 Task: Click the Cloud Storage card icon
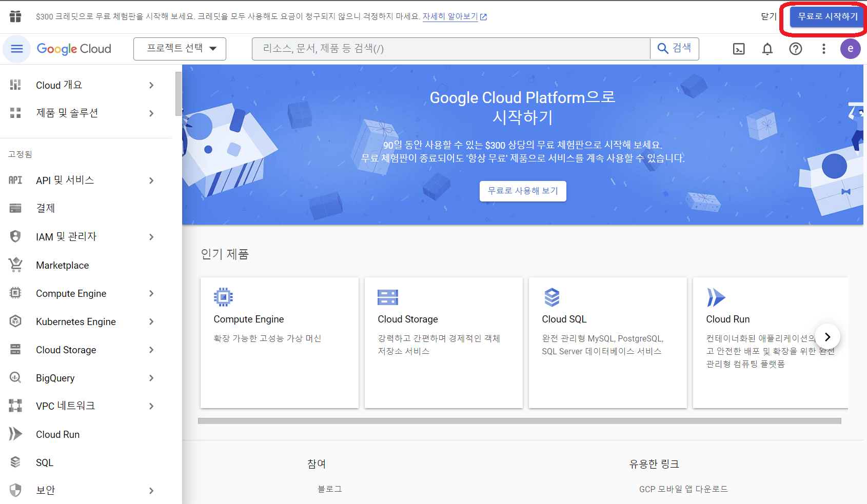388,297
